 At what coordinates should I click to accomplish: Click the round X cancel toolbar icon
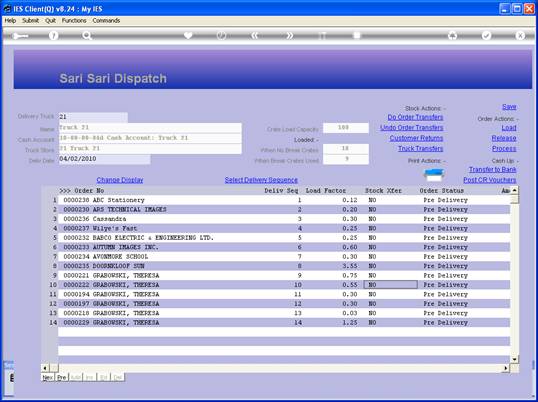pyautogui.click(x=520, y=36)
